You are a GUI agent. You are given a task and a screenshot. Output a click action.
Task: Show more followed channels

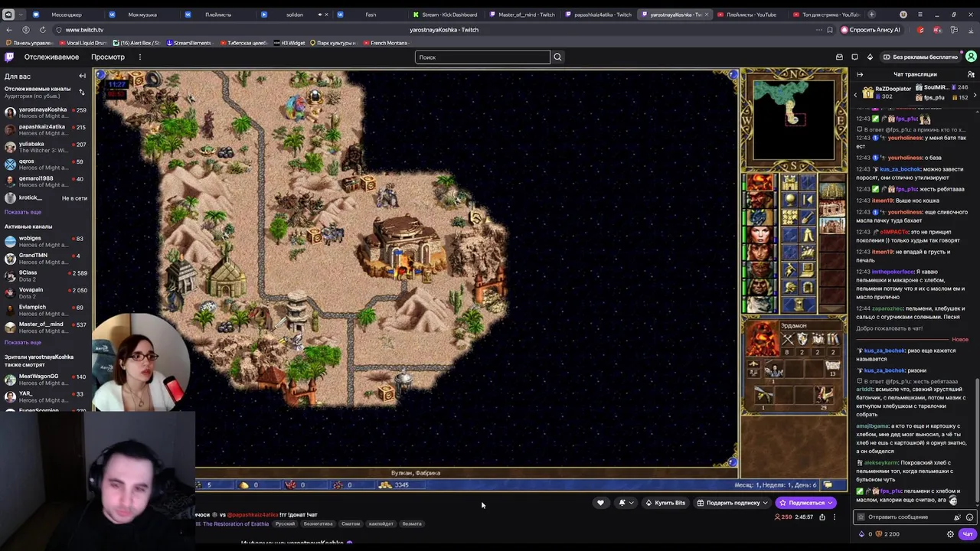[x=23, y=212]
